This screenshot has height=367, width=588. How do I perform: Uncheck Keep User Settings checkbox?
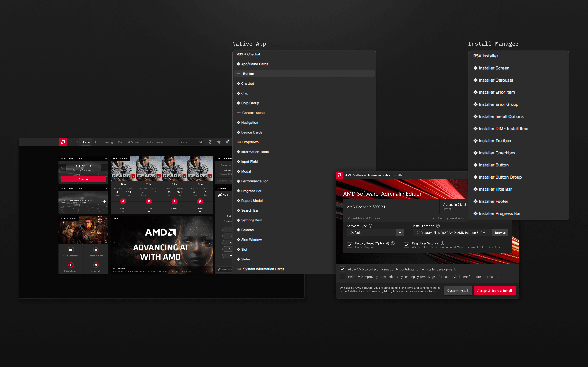click(406, 245)
